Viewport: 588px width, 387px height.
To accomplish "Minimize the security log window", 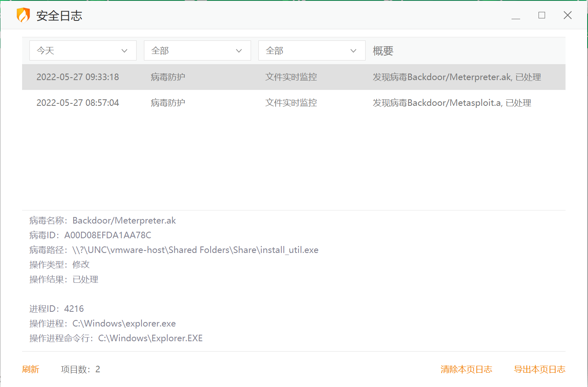I will tap(516, 16).
